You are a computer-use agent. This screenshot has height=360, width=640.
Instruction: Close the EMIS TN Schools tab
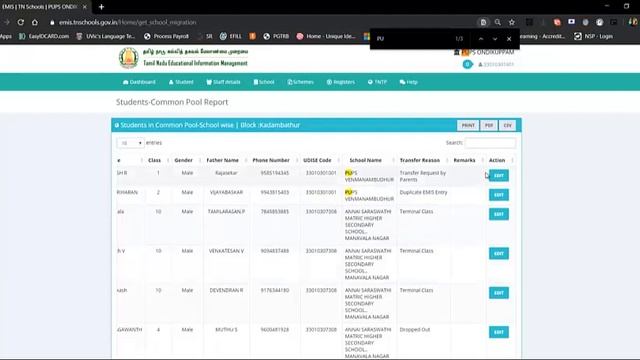point(84,7)
